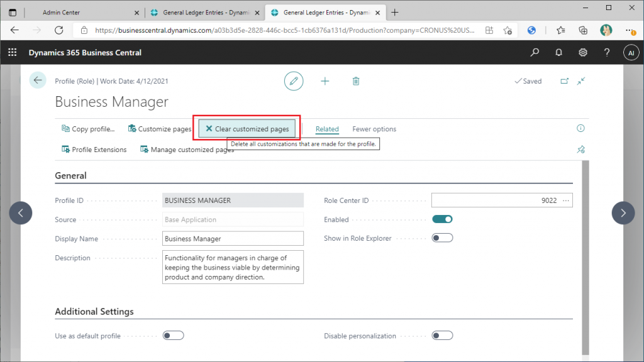Go to next record with right chevron

[623, 212]
